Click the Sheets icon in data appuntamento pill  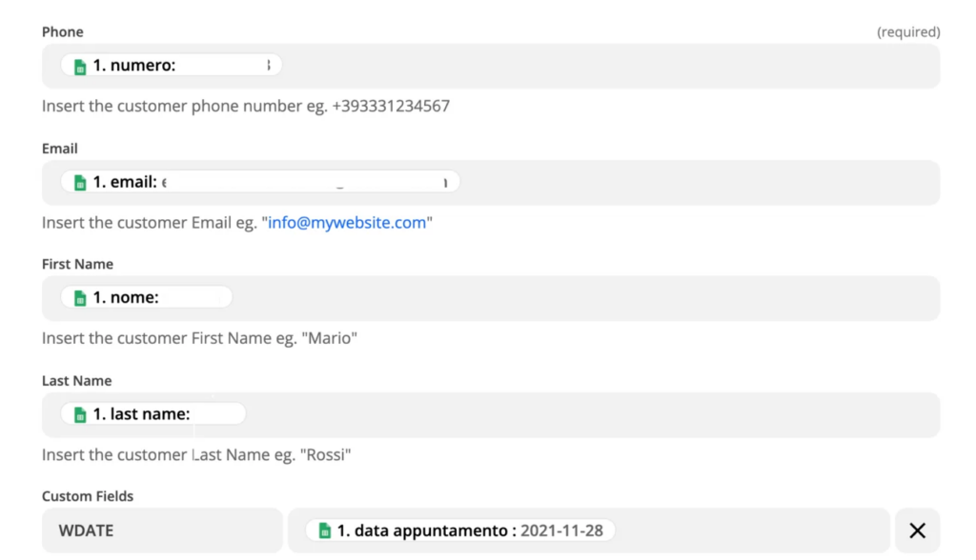coord(325,530)
